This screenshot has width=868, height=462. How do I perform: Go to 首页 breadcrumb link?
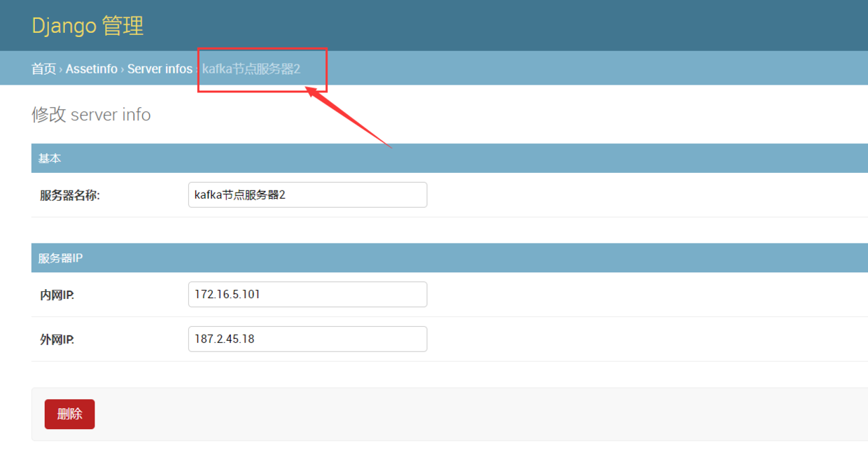pos(43,69)
